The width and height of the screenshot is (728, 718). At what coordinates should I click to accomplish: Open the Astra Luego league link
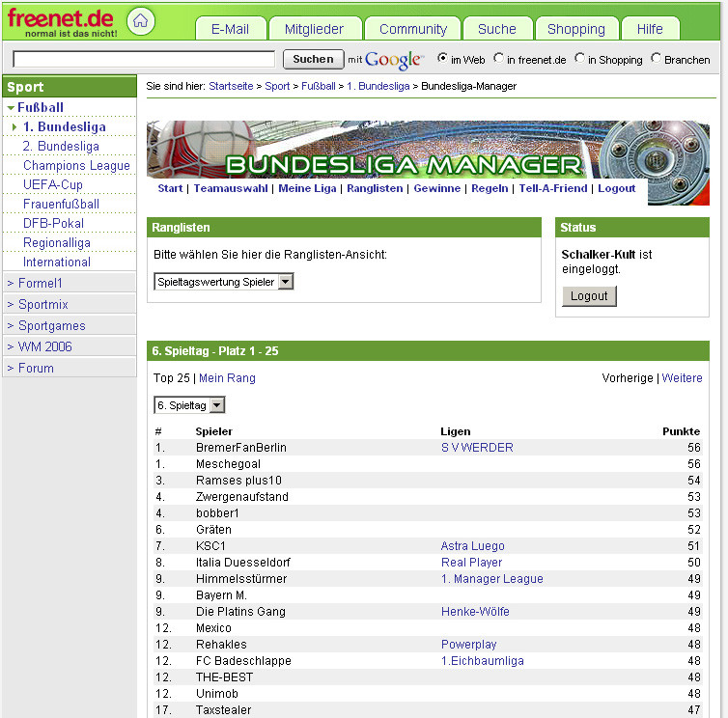(473, 546)
